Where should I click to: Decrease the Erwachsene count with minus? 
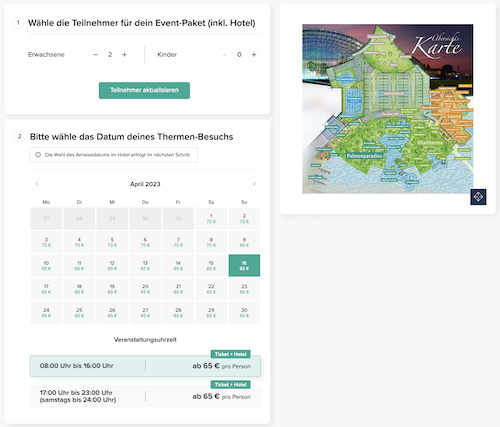click(x=95, y=54)
